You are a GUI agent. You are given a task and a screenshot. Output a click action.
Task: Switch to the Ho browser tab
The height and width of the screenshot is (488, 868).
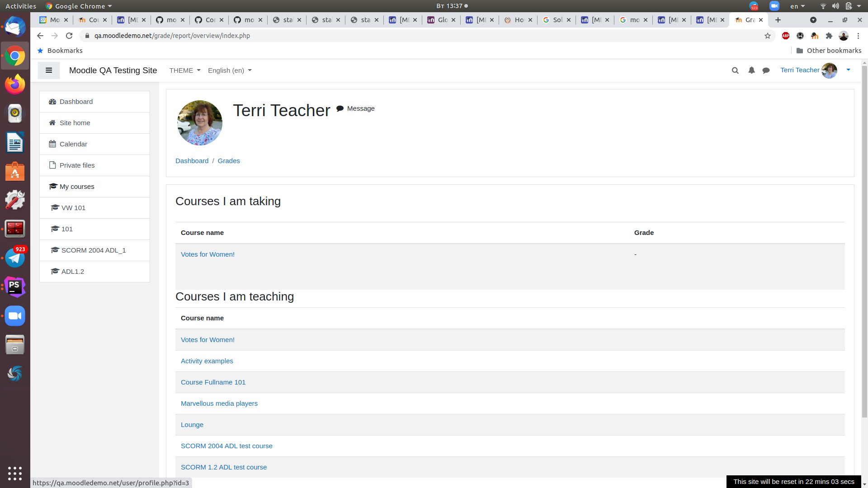coord(518,20)
